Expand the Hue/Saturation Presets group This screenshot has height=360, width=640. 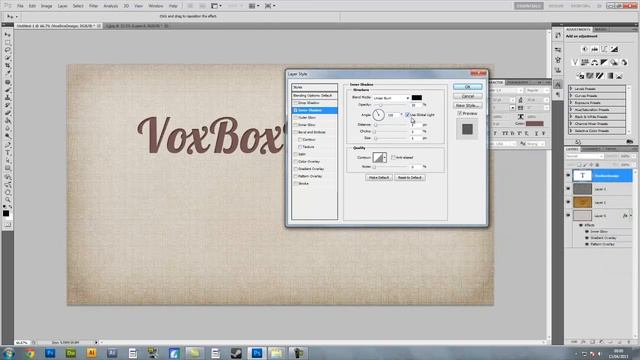571,110
